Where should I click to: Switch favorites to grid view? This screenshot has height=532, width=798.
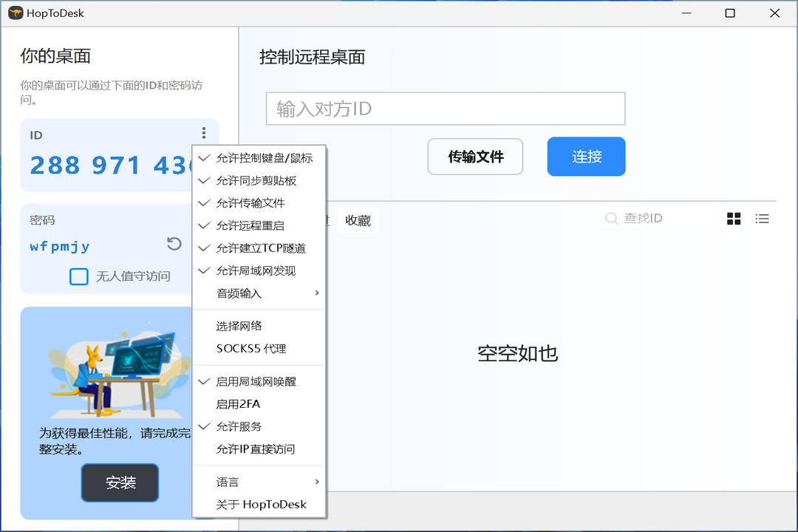[733, 218]
